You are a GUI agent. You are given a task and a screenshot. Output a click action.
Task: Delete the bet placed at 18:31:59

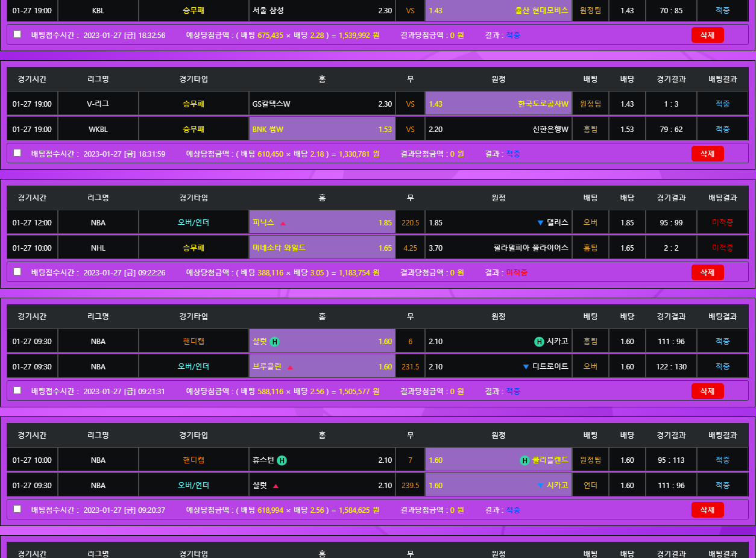click(x=707, y=154)
